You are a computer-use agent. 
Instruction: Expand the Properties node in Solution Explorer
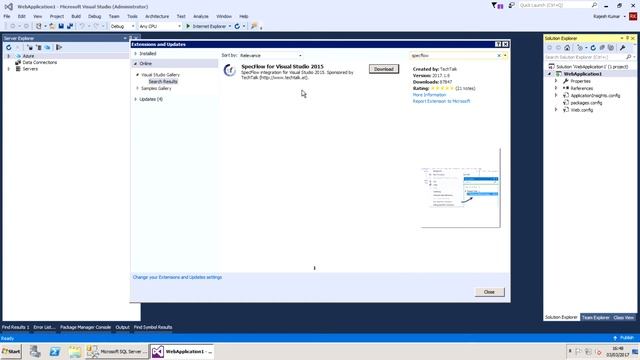click(x=556, y=81)
